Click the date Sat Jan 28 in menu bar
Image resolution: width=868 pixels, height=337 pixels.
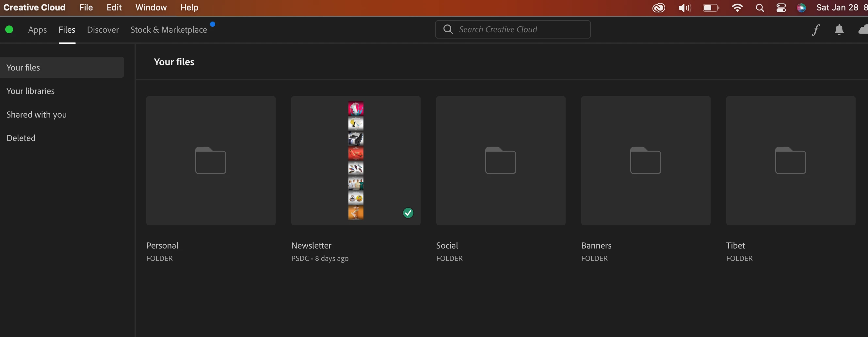coord(837,8)
